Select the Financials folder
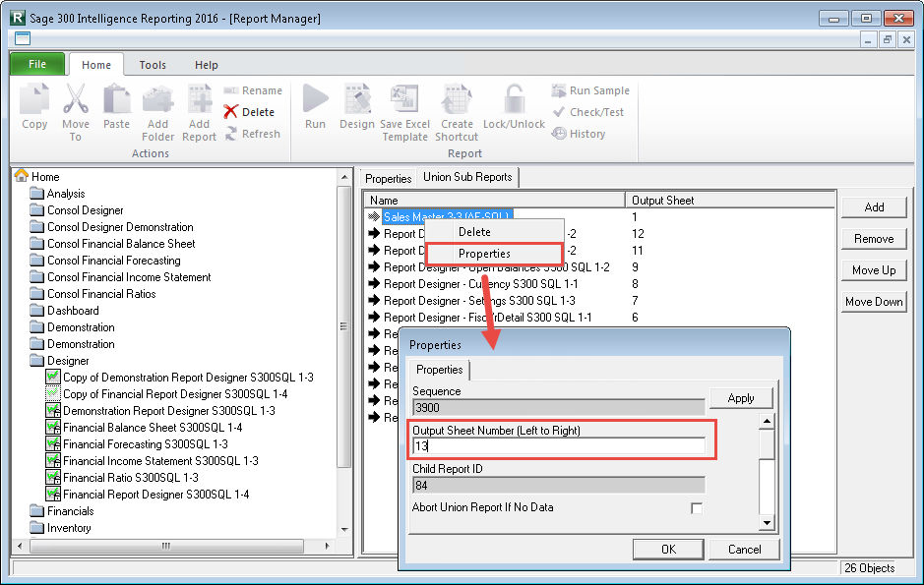924x585 pixels. 62,511
